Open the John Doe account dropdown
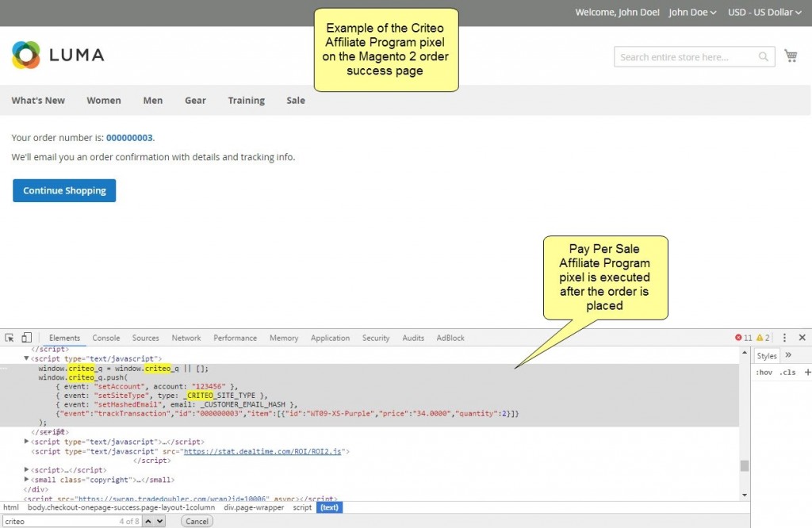The height and width of the screenshot is (528, 812). pyautogui.click(x=691, y=13)
